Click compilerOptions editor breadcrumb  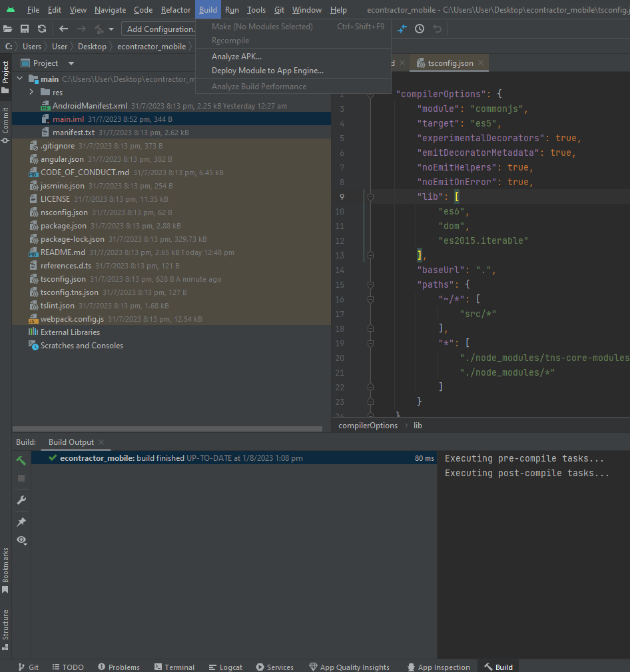click(368, 426)
